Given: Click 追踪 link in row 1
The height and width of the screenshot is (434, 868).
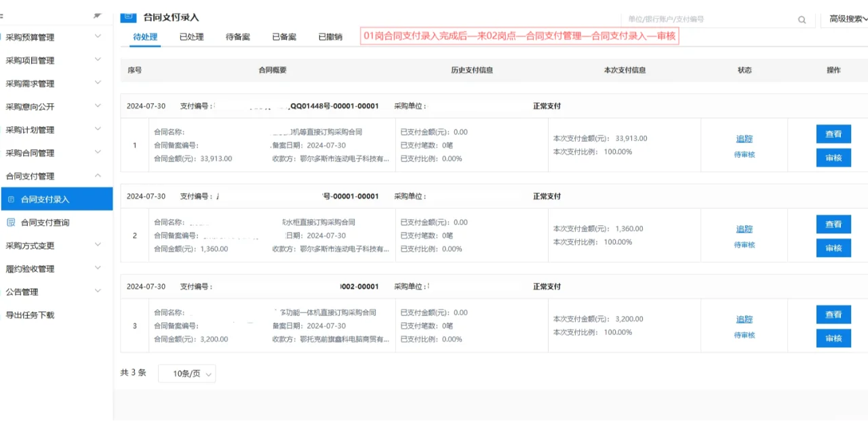Looking at the screenshot, I should (x=745, y=138).
